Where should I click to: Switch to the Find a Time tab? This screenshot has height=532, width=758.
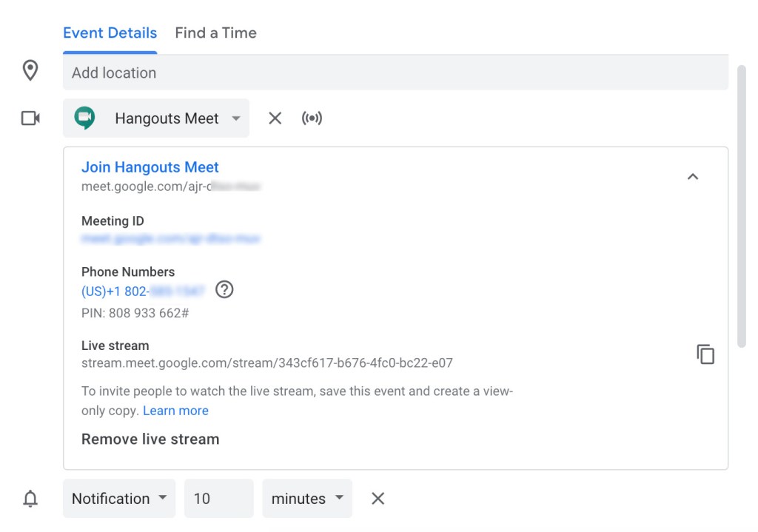(x=215, y=33)
